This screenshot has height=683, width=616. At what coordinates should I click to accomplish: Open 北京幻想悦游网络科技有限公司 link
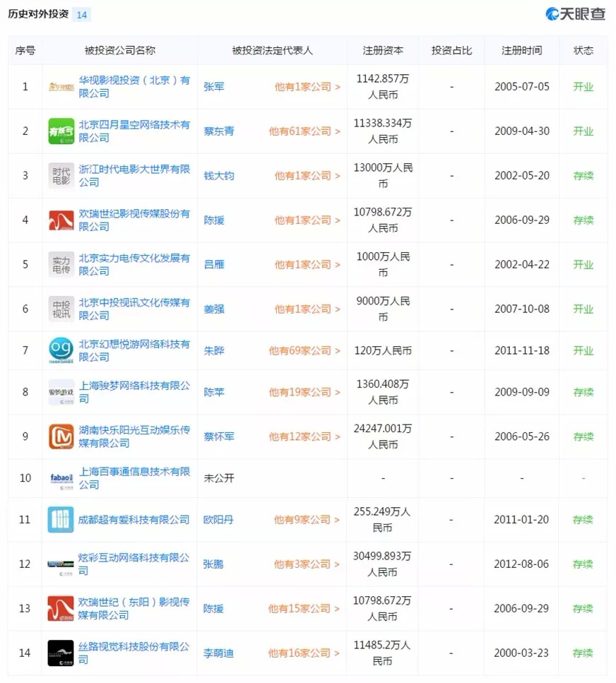(x=134, y=350)
